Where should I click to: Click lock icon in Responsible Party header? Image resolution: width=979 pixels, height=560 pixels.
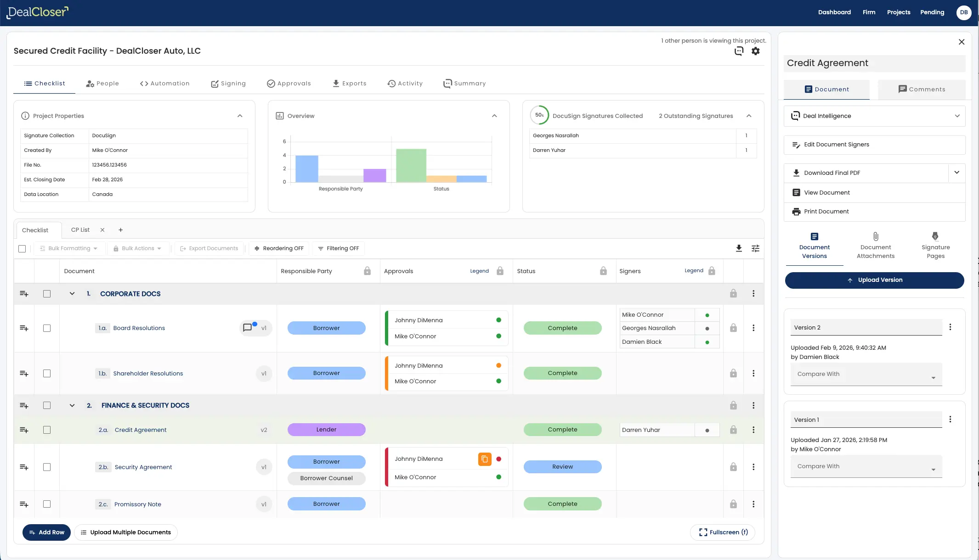click(x=367, y=271)
